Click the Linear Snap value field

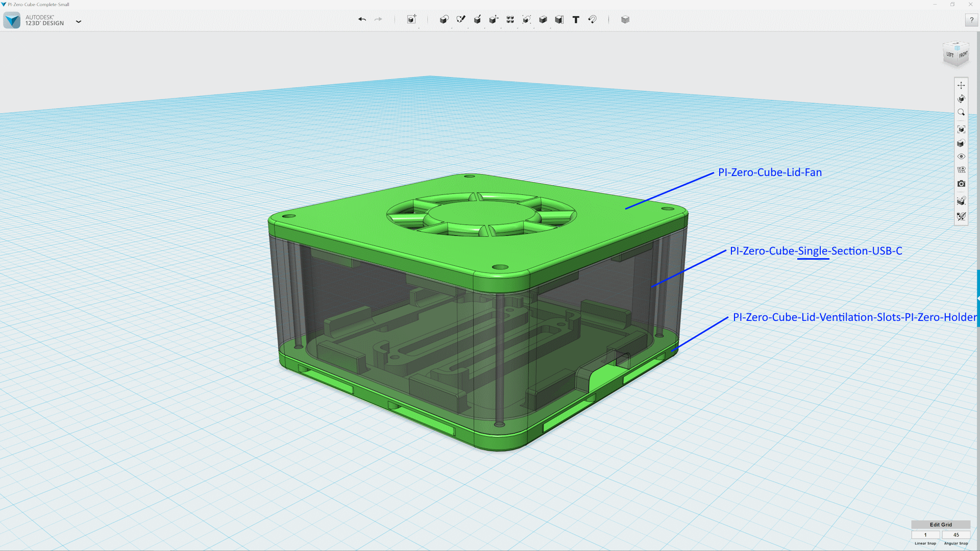click(925, 535)
